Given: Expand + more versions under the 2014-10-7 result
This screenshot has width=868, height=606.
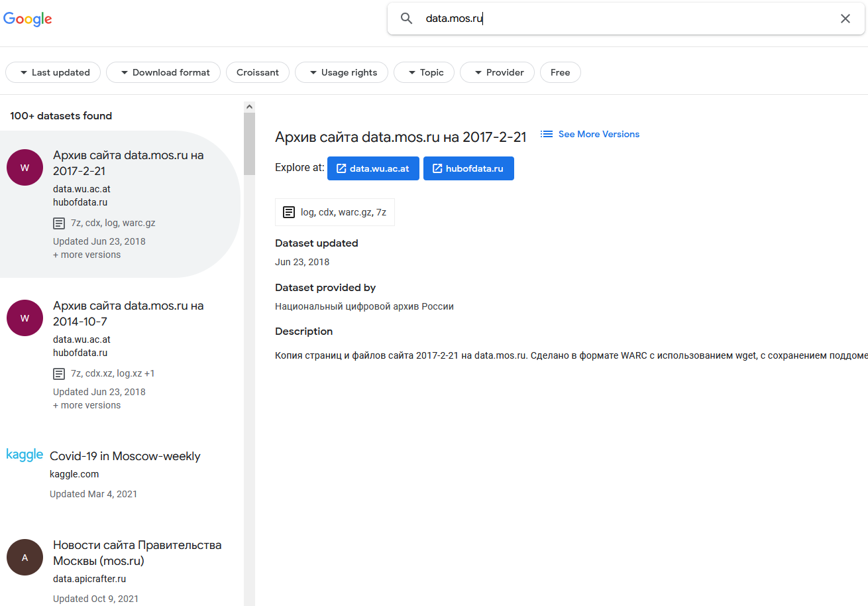Looking at the screenshot, I should pos(87,405).
